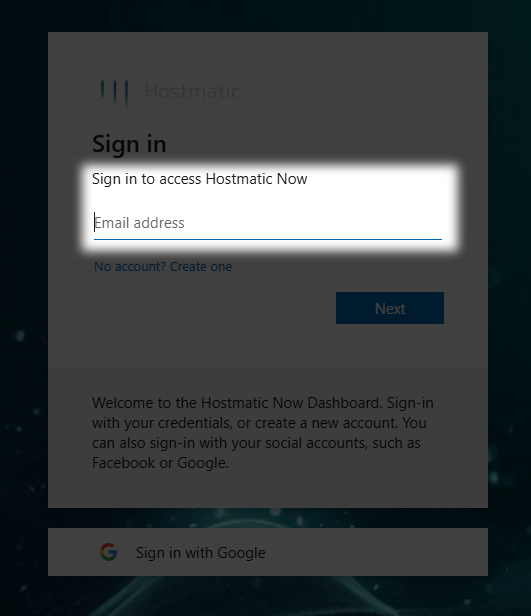Focus the Email address input field
The height and width of the screenshot is (616, 531).
268,223
